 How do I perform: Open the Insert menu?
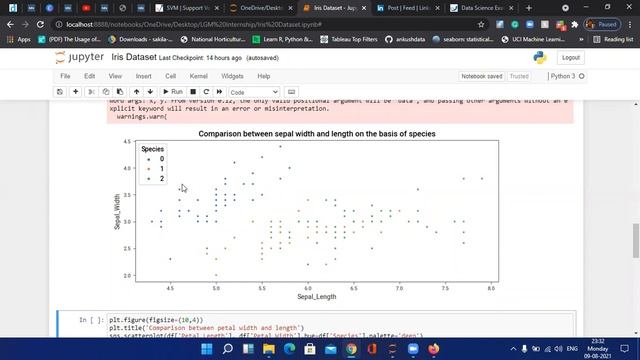[143, 76]
